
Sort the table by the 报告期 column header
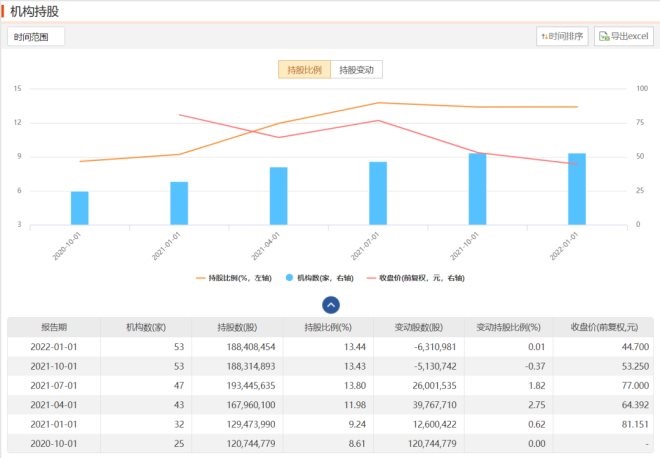(x=53, y=328)
